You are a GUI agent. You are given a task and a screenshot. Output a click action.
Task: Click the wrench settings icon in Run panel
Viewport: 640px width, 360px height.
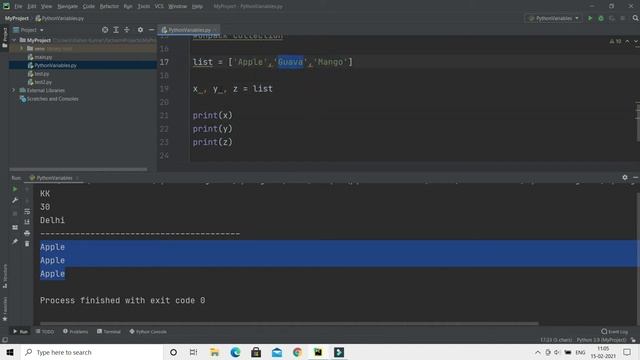(15, 200)
